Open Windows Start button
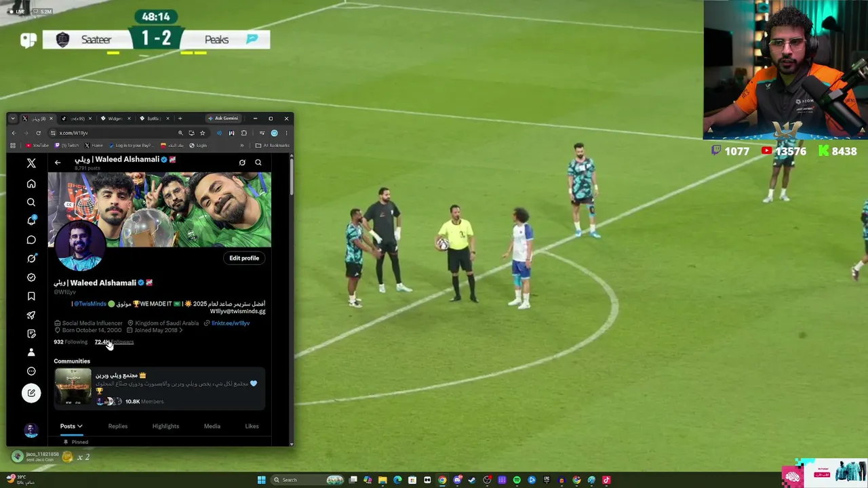868x488 pixels. pos(262,480)
